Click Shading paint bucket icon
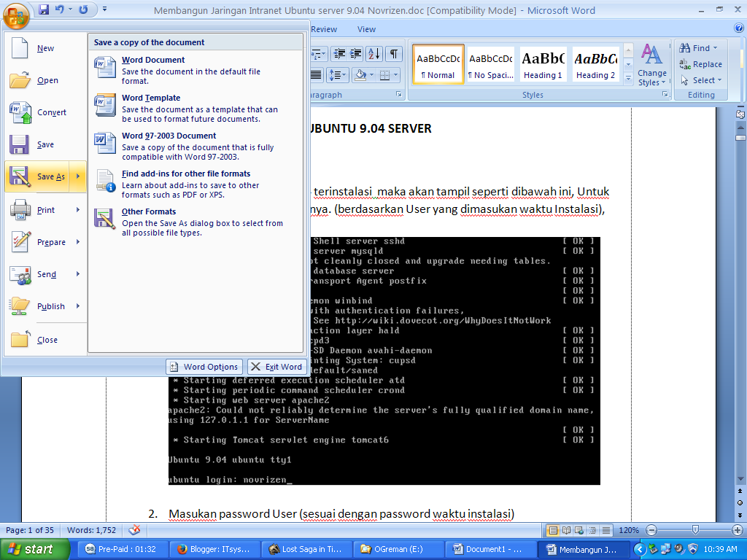747x560 pixels. 360,75
